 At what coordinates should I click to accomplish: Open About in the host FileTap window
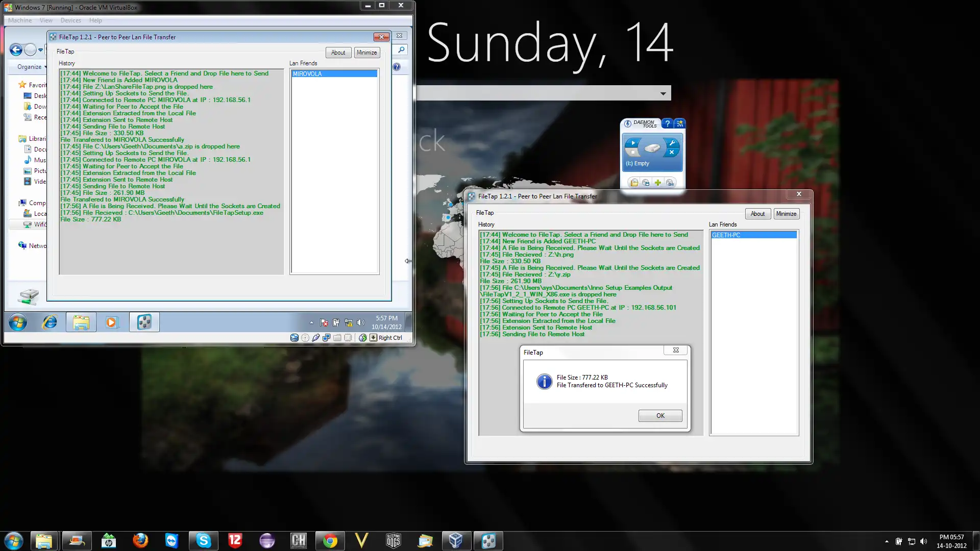[x=757, y=214]
